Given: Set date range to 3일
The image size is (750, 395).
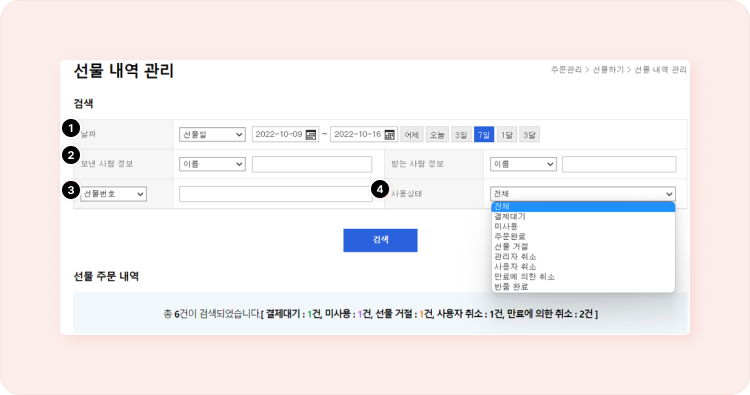Looking at the screenshot, I should (x=461, y=135).
